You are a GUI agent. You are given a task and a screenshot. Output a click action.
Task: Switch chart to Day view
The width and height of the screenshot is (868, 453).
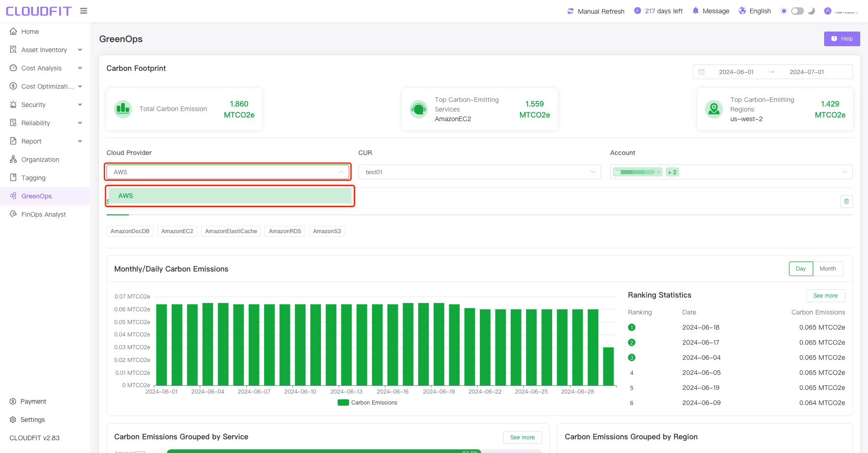click(x=801, y=269)
